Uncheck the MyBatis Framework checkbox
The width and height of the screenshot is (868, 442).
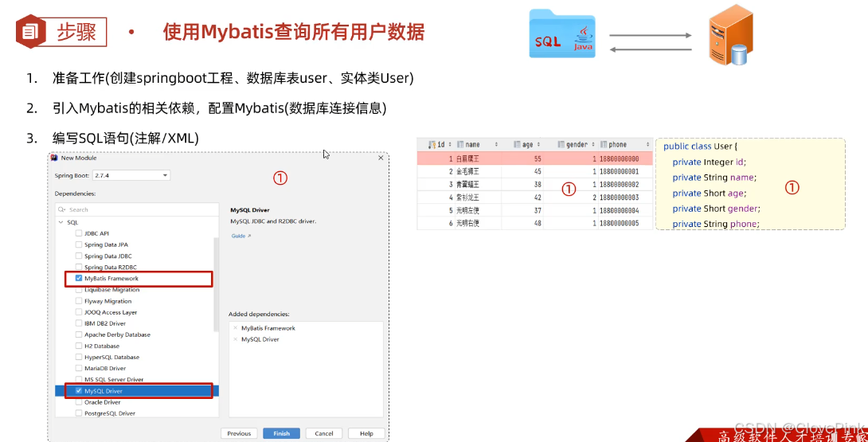pyautogui.click(x=79, y=278)
